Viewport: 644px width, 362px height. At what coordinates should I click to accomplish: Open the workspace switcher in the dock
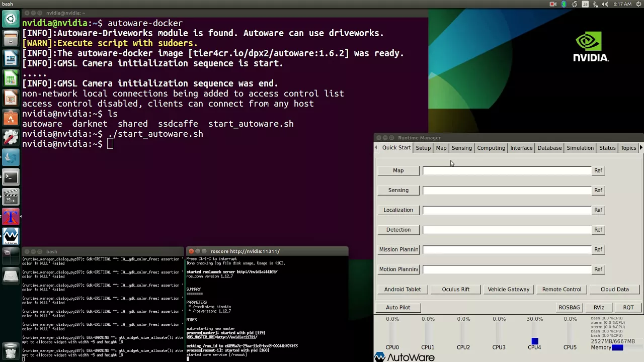[x=11, y=256]
